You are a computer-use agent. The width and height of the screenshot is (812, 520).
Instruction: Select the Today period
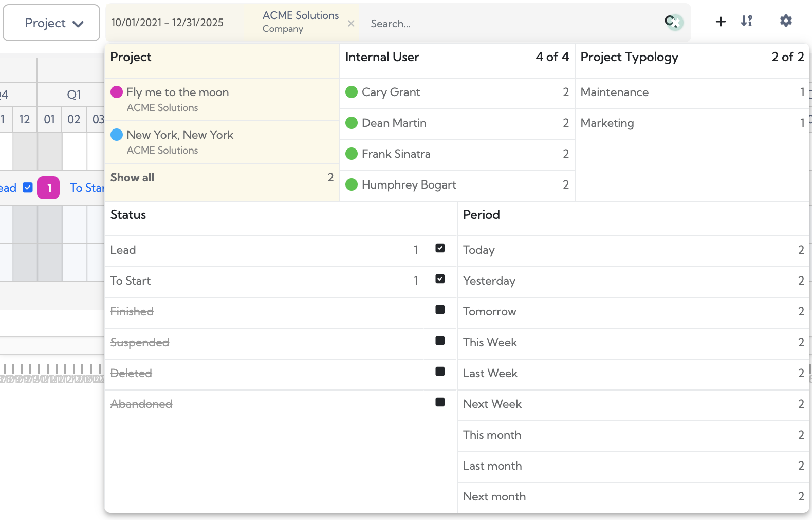[634, 250]
